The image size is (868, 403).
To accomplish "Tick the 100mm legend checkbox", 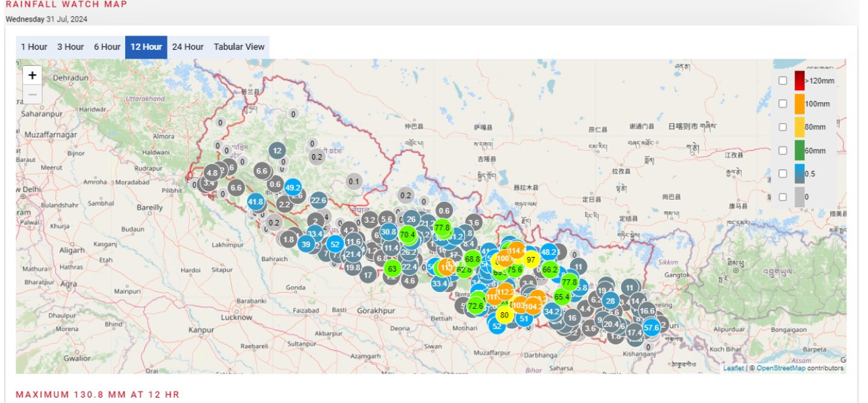I will [x=783, y=104].
